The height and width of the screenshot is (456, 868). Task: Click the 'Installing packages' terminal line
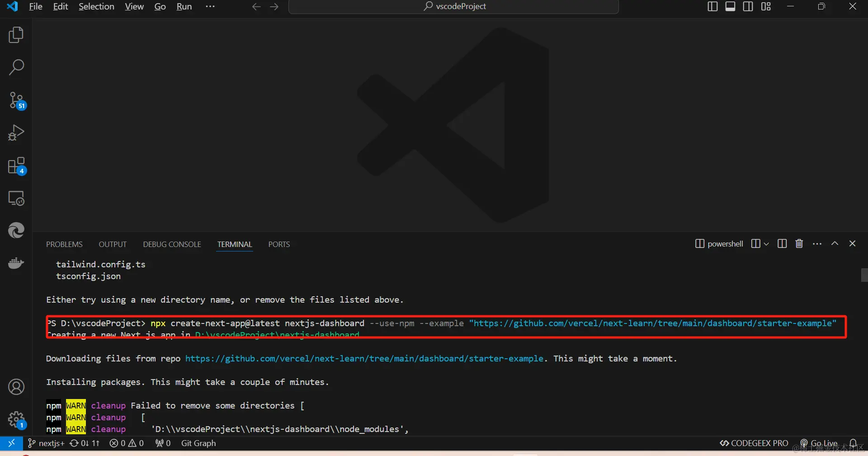coord(188,382)
